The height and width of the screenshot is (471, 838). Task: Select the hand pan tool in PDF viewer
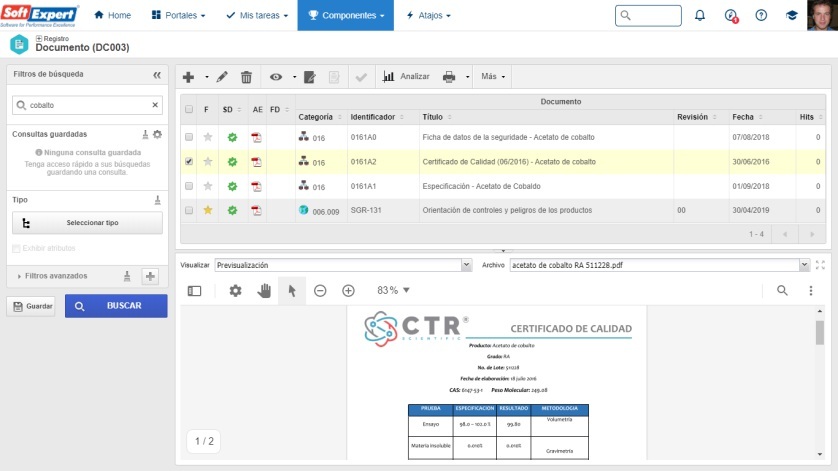264,290
